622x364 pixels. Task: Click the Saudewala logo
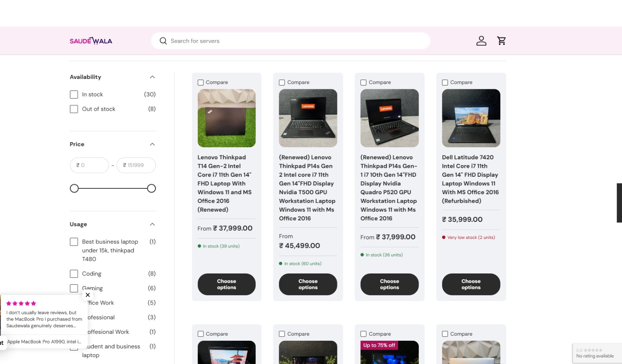tap(91, 41)
